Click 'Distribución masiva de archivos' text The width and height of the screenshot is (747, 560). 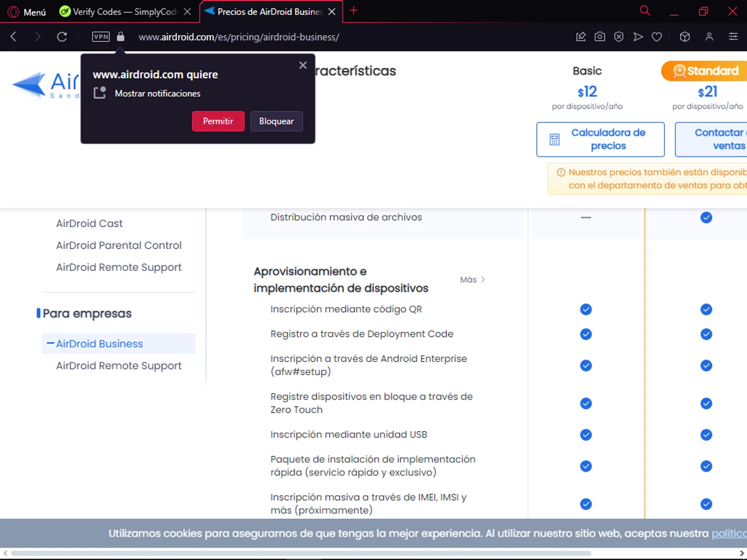[x=346, y=217]
